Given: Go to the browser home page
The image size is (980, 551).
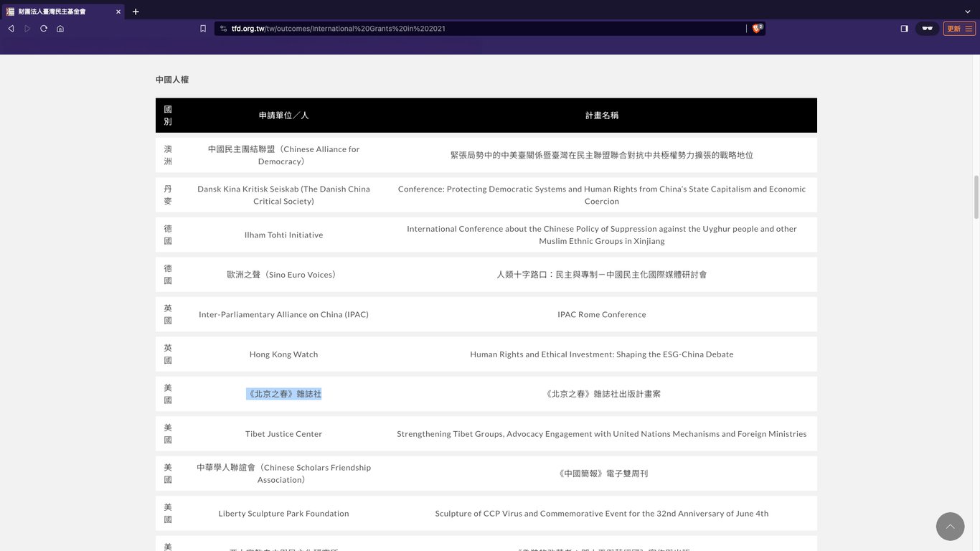Looking at the screenshot, I should pos(60,29).
